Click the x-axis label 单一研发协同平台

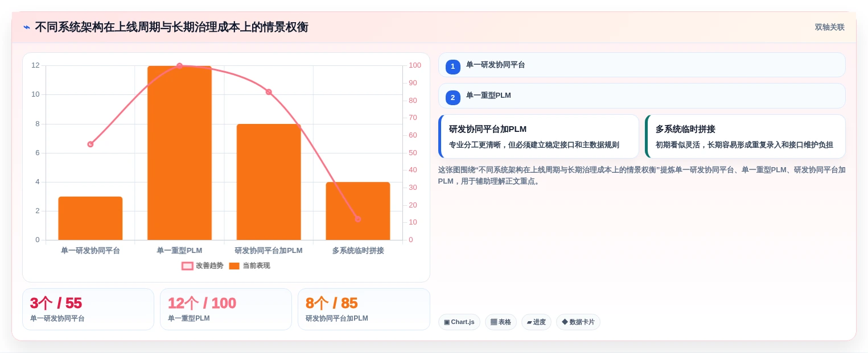pos(90,251)
